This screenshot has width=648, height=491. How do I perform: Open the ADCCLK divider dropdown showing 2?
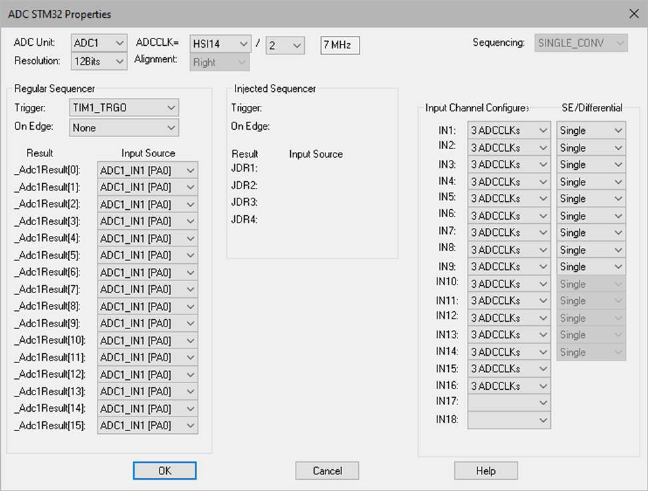[285, 45]
